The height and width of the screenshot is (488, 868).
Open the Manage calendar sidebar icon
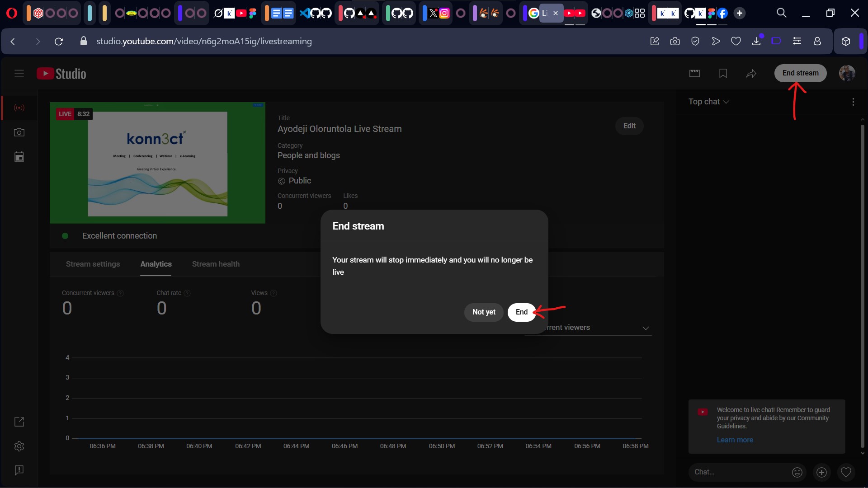point(19,157)
